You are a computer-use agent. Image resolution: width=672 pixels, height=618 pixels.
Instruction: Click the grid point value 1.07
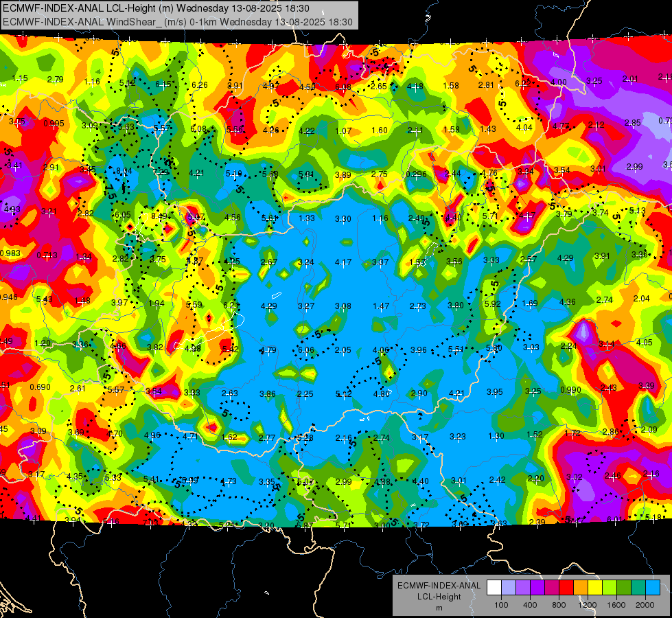(x=343, y=130)
